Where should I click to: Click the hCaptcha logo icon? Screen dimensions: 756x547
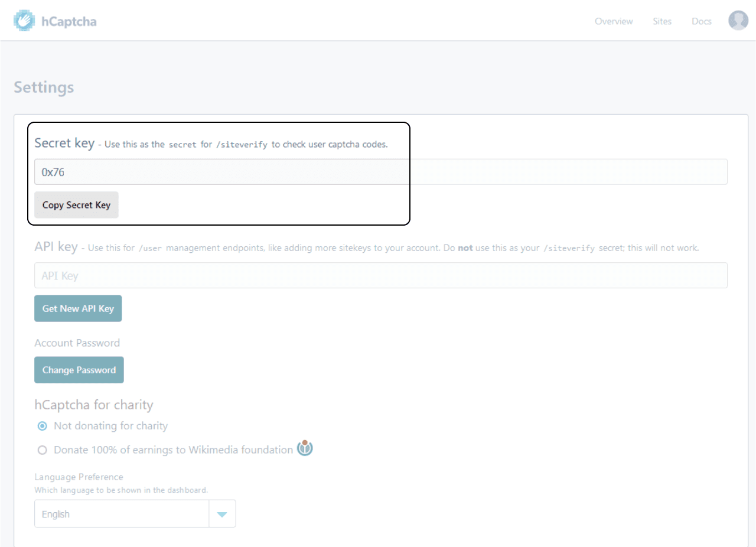coord(24,20)
